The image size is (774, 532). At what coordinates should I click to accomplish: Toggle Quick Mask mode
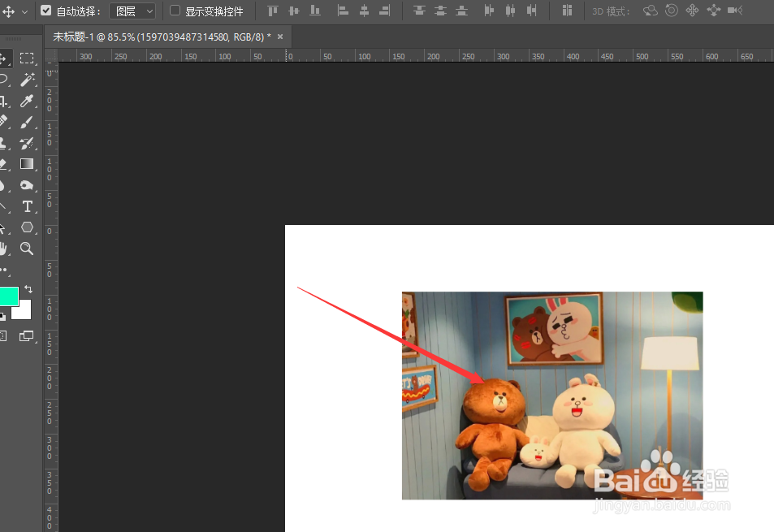point(3,336)
